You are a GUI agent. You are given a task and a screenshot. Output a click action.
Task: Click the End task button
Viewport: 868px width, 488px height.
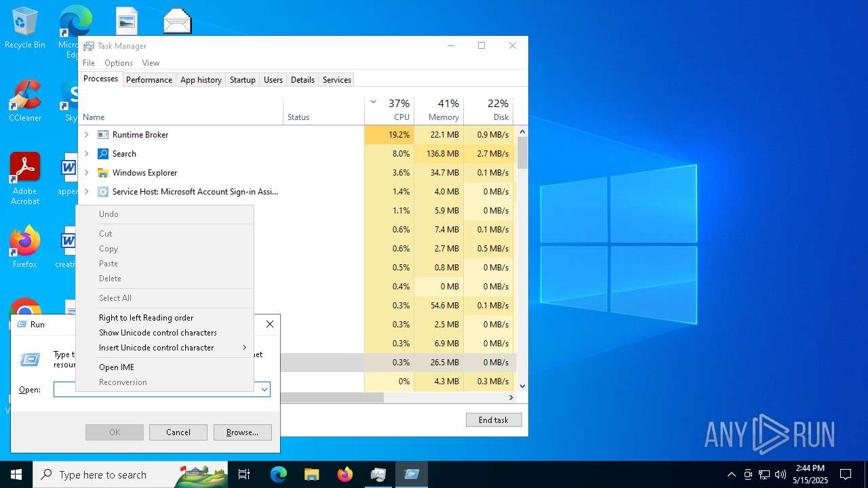pos(494,420)
